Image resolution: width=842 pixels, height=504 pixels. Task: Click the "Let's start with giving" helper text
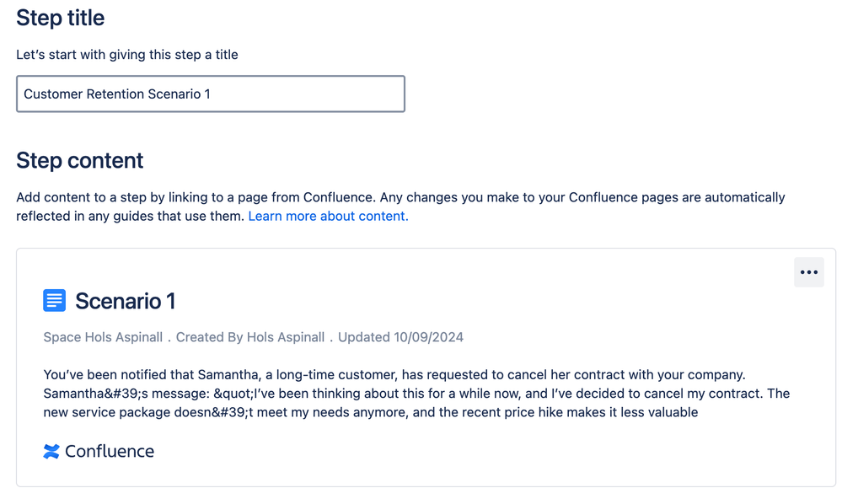[127, 55]
